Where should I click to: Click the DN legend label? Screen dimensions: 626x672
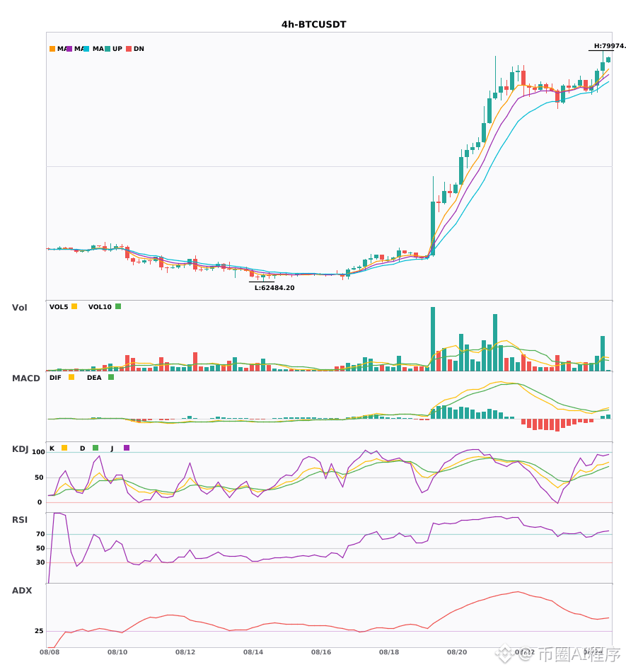[x=139, y=49]
